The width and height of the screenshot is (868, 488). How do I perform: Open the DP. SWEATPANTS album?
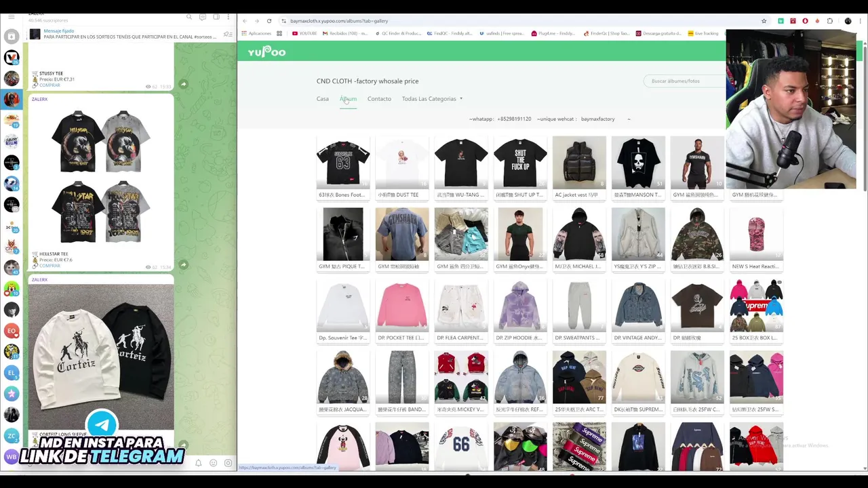pos(579,310)
